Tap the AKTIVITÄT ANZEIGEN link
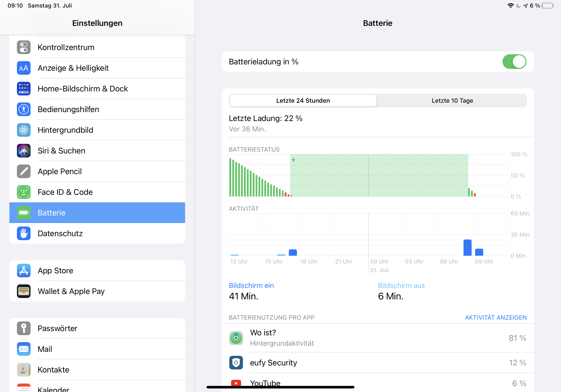The width and height of the screenshot is (561, 392). point(495,318)
